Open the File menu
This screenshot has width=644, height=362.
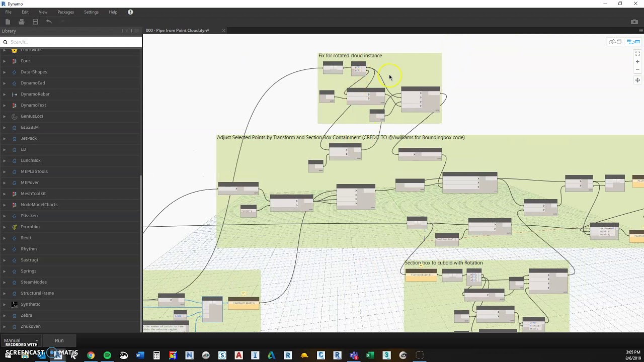click(8, 12)
